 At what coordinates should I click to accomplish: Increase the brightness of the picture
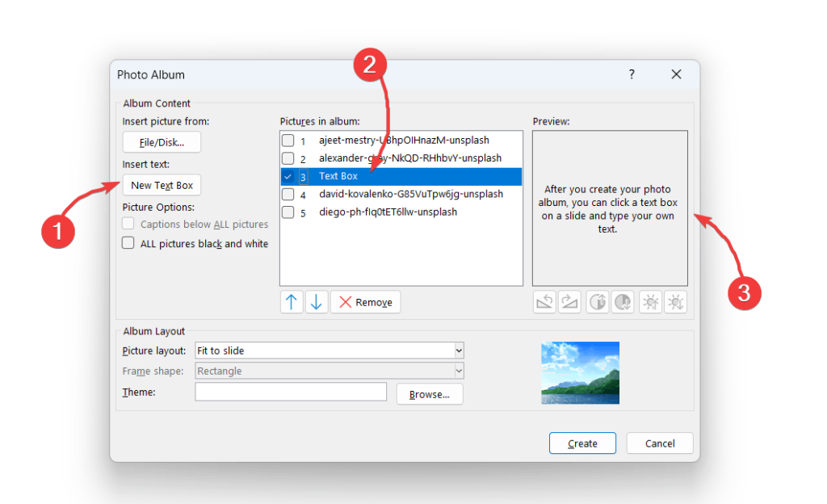650,301
